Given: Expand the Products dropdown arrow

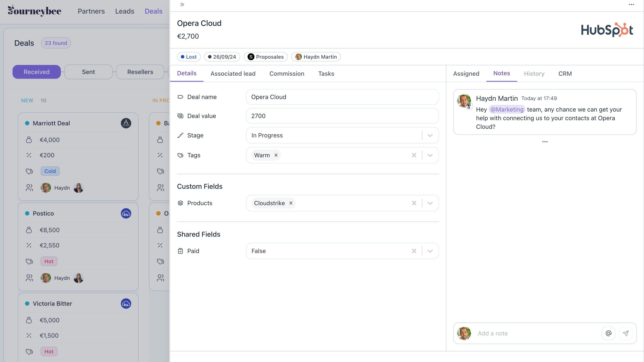Looking at the screenshot, I should [430, 203].
